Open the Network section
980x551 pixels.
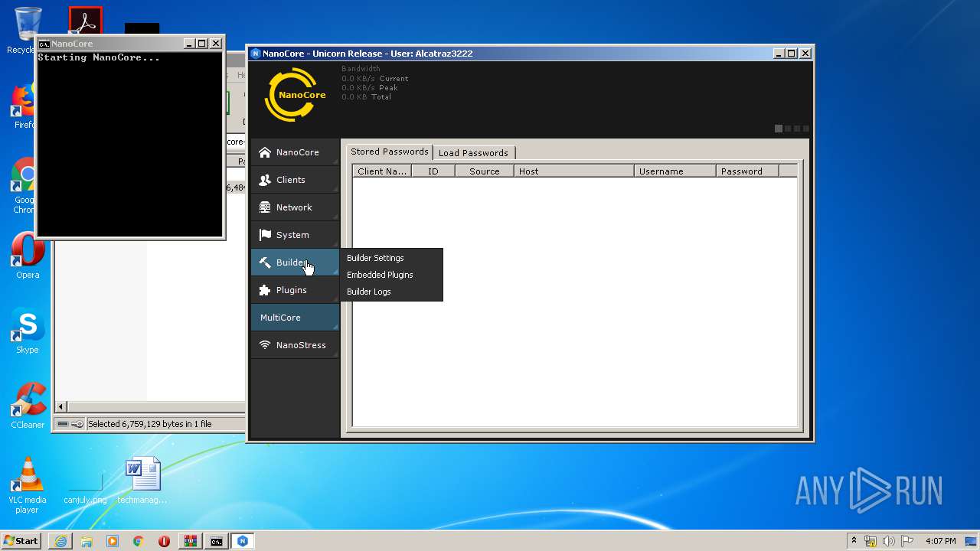(x=295, y=207)
